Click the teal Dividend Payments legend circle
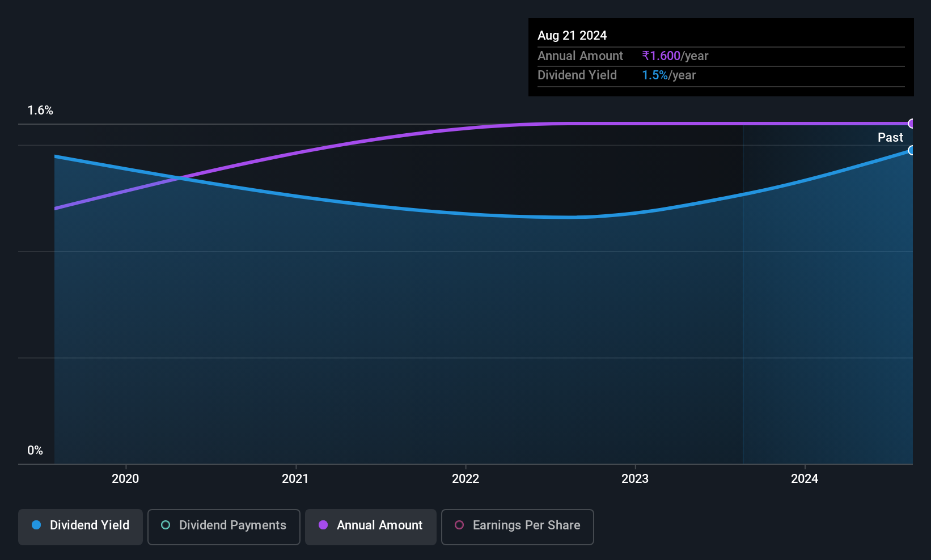The width and height of the screenshot is (931, 560). point(166,525)
